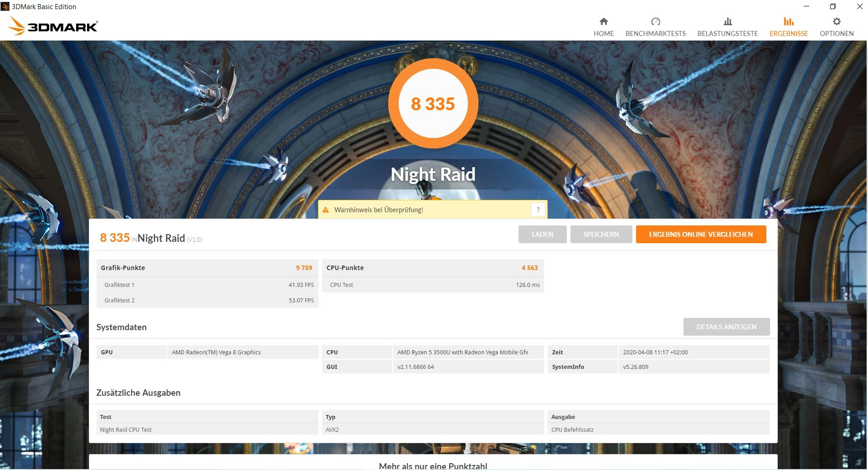
Task: Click SystemInfo version v5.26.809
Action: (x=636, y=367)
